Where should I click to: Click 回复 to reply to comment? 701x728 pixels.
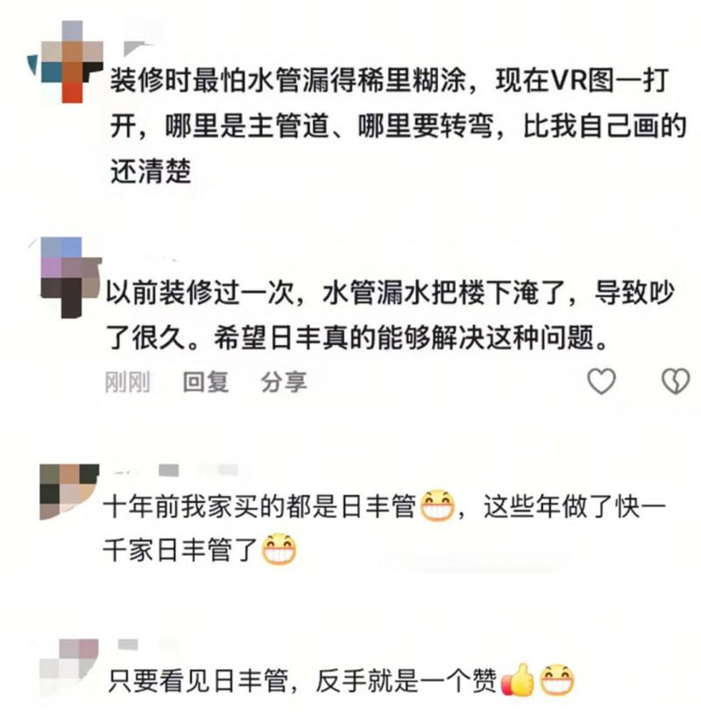[x=206, y=382]
